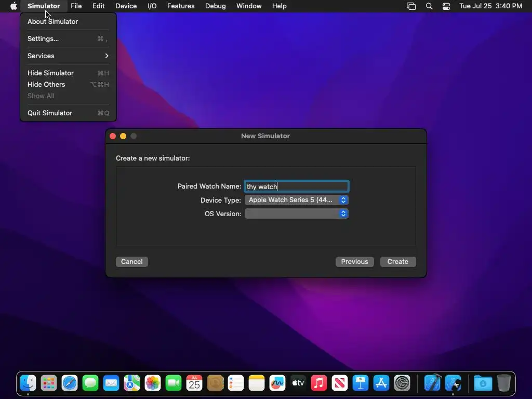Open the Features menu
Image resolution: width=532 pixels, height=399 pixels.
coord(181,6)
